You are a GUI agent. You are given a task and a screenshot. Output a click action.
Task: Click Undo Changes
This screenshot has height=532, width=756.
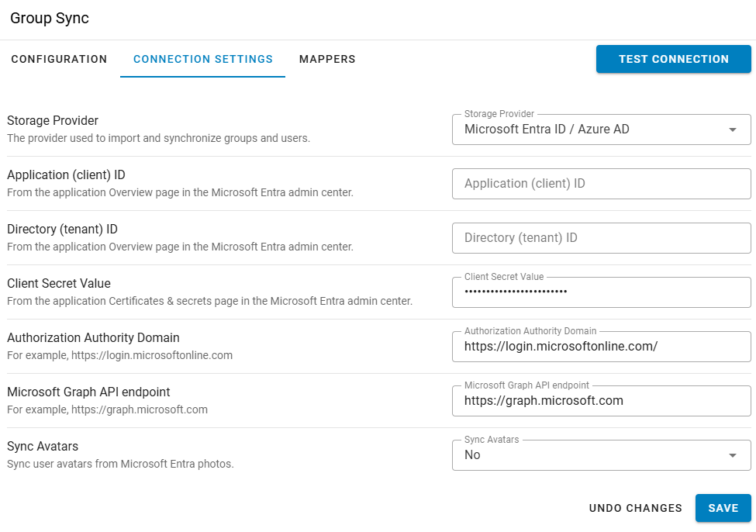click(x=635, y=508)
